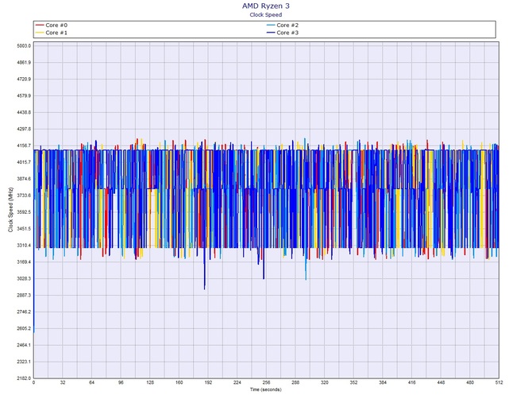Viewport: 532px width, 399px height.
Task: Click the 32 tick on time axis
Action: pyautogui.click(x=63, y=382)
